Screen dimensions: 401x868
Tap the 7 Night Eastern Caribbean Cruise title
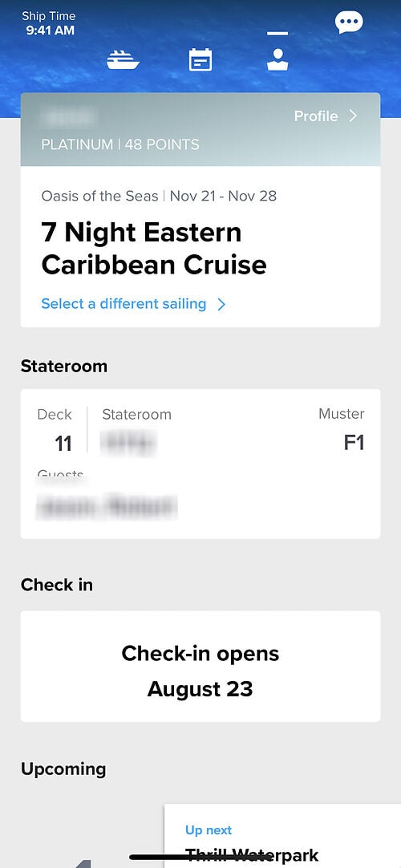154,248
